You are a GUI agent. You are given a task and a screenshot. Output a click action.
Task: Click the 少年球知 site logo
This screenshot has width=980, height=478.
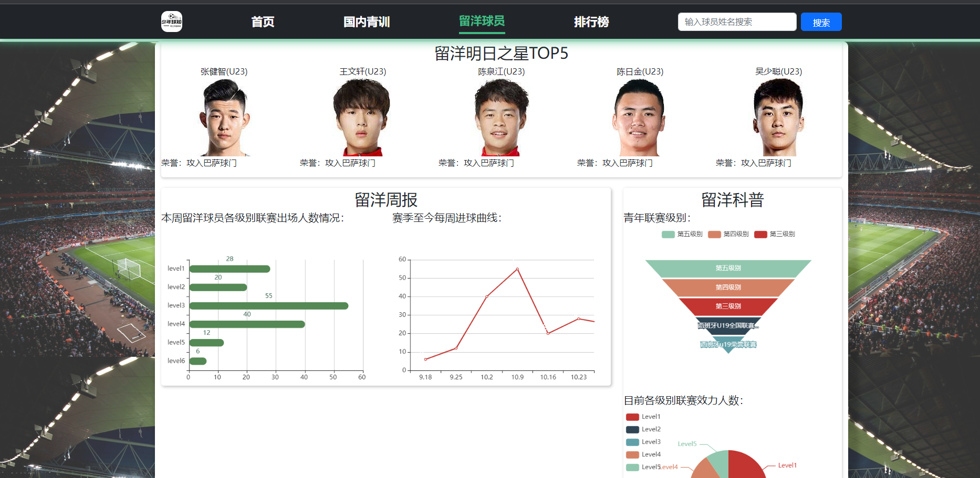click(x=172, y=22)
